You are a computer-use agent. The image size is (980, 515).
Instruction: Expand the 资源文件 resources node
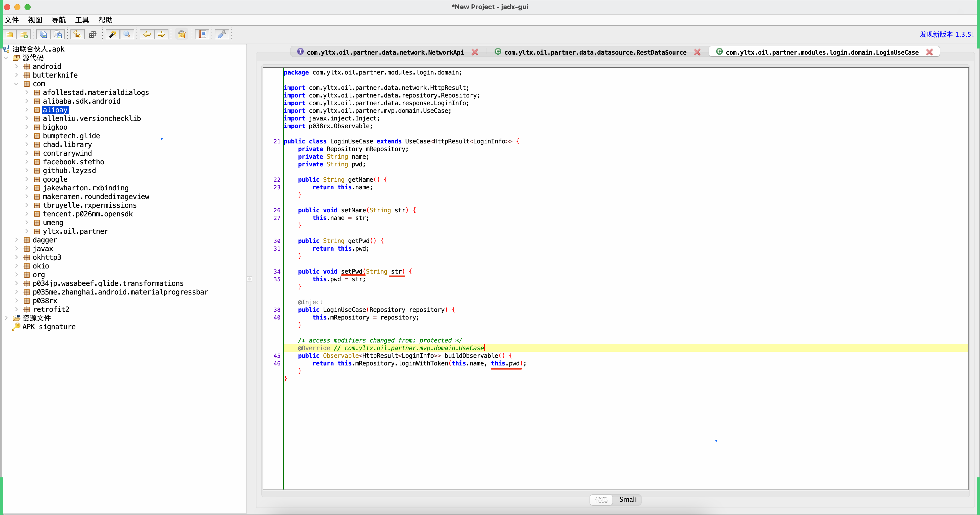point(6,318)
